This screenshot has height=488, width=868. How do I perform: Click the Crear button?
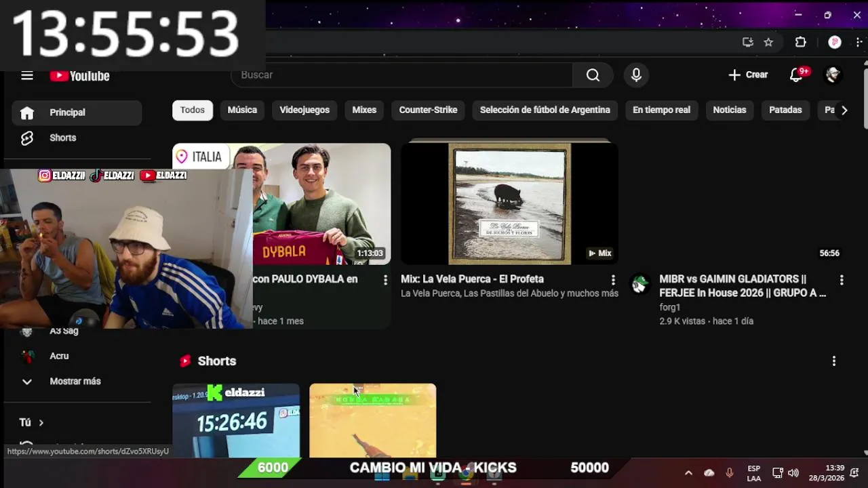pyautogui.click(x=748, y=75)
